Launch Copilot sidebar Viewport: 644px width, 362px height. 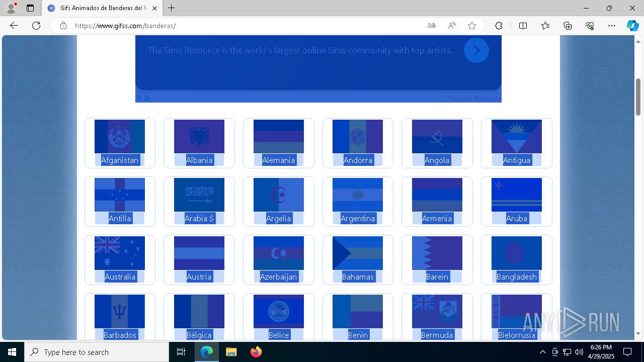point(633,26)
